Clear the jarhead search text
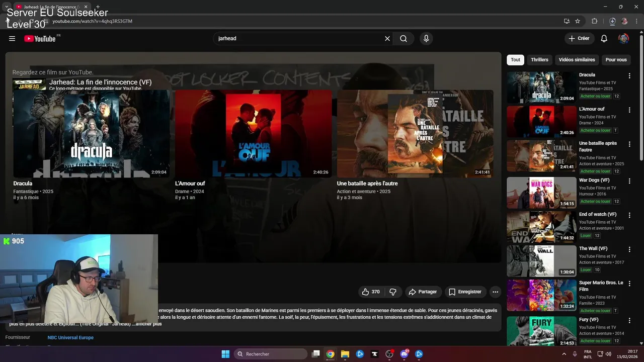 [x=387, y=39]
